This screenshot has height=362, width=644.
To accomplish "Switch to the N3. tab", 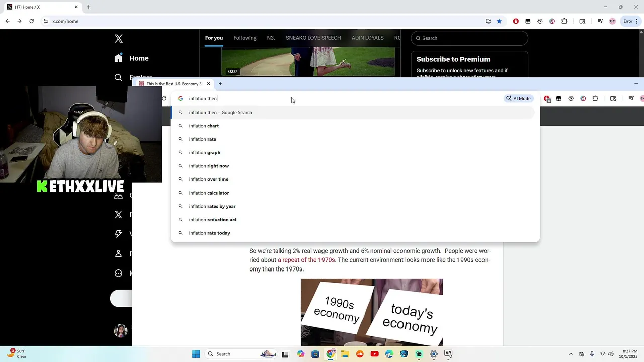I will 271,38.
